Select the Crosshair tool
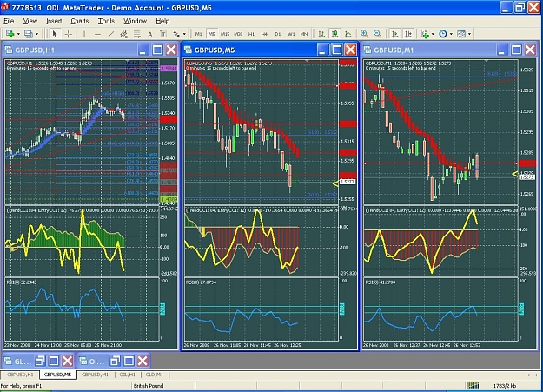Image resolution: width=543 pixels, height=392 pixels. point(69,34)
